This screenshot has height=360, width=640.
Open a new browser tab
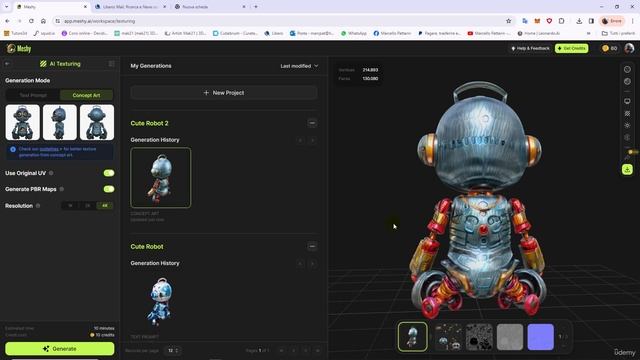tap(256, 7)
